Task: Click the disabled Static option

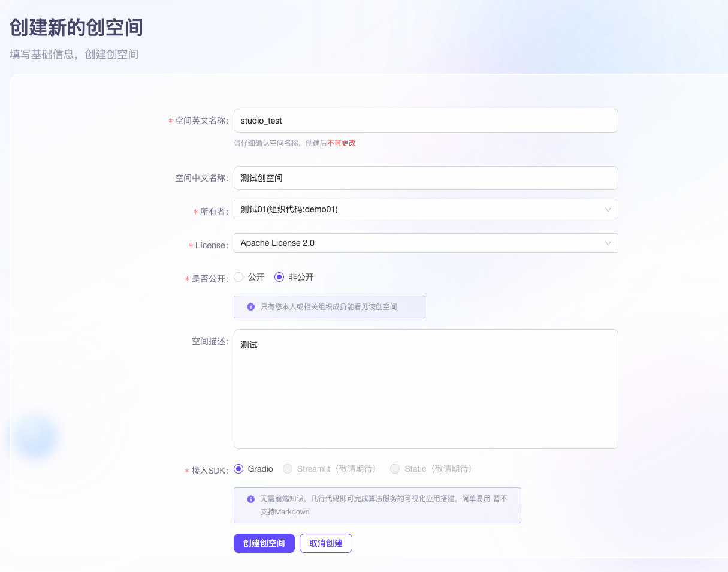Action: coord(395,469)
